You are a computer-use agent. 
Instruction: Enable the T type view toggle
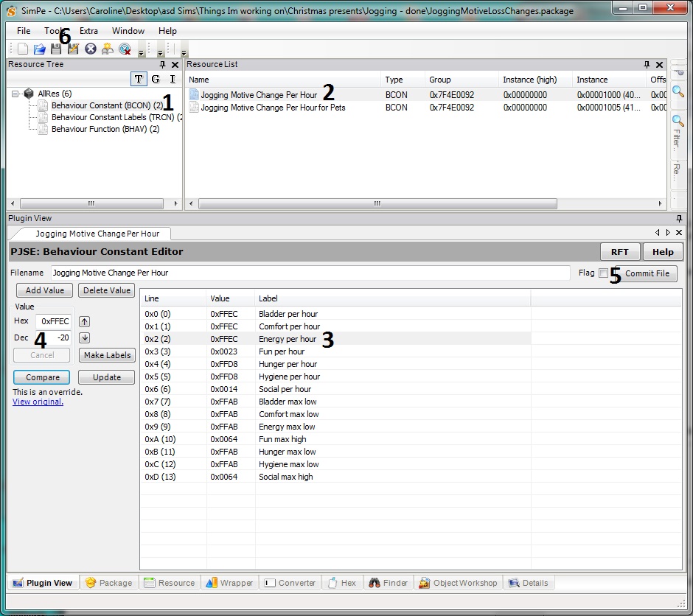(139, 79)
